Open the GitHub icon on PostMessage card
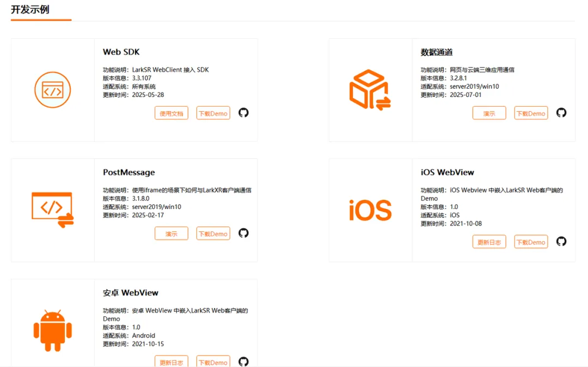 pyautogui.click(x=243, y=233)
